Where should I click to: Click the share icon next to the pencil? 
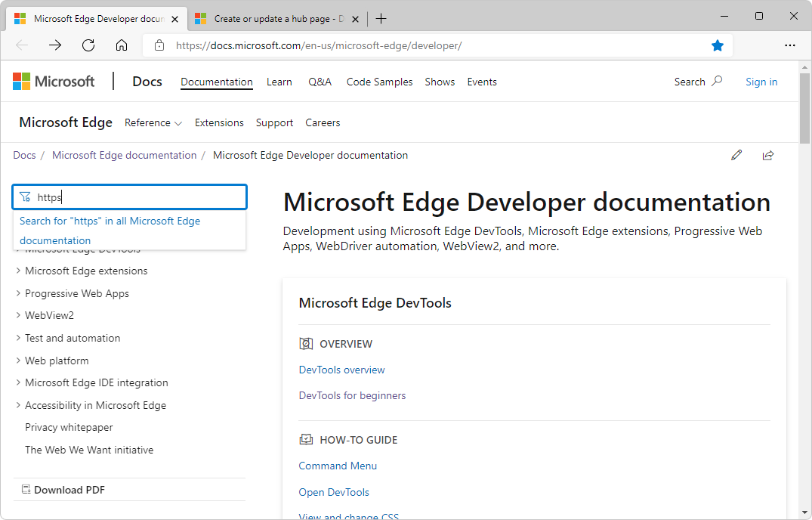[x=768, y=155]
